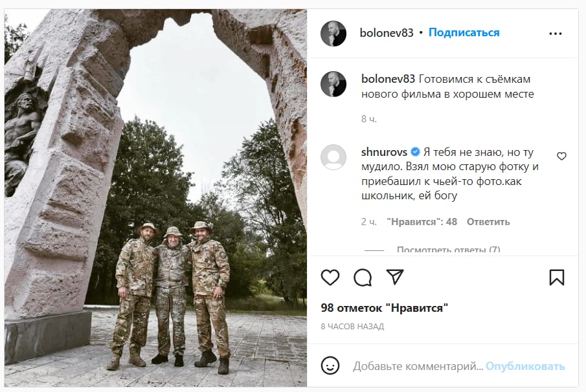This screenshot has width=586, height=392.
Task: Open the comment bubble icon
Action: (363, 278)
